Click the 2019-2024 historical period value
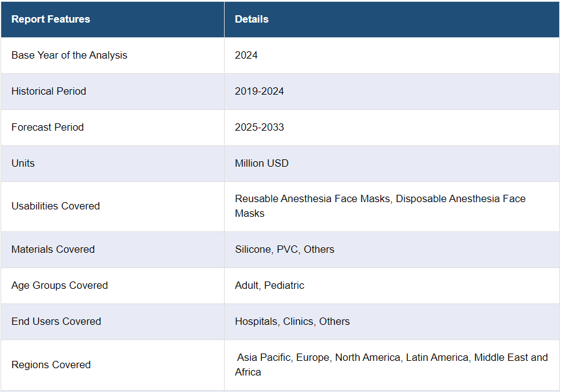This screenshot has width=561, height=392. point(259,91)
